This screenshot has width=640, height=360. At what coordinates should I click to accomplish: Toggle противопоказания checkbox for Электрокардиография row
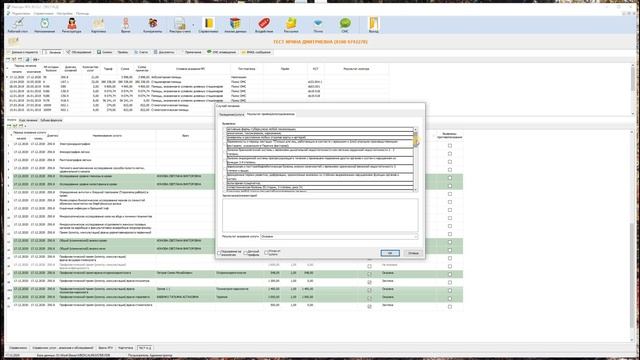pyautogui.click(x=450, y=146)
